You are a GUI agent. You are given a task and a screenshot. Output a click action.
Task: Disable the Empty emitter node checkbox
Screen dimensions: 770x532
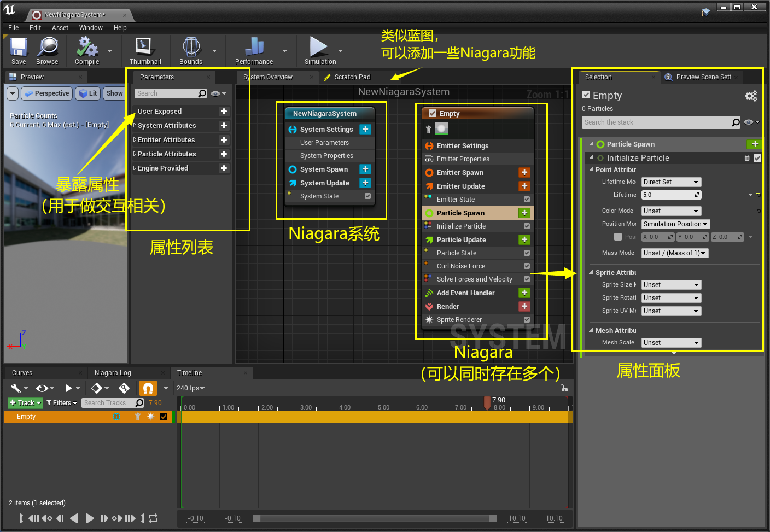[x=433, y=114]
